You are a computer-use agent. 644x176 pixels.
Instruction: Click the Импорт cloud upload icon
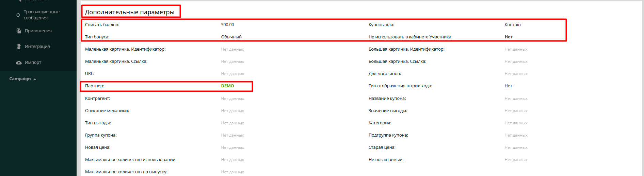(x=19, y=63)
